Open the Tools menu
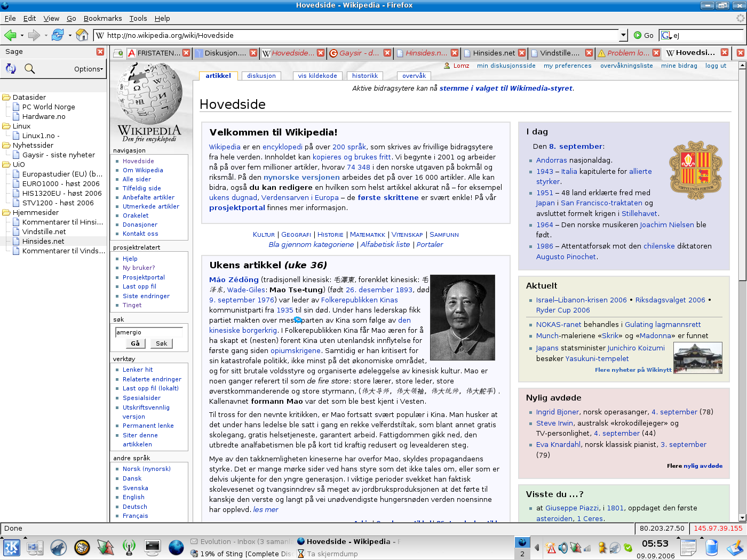747x560 pixels. (x=138, y=18)
